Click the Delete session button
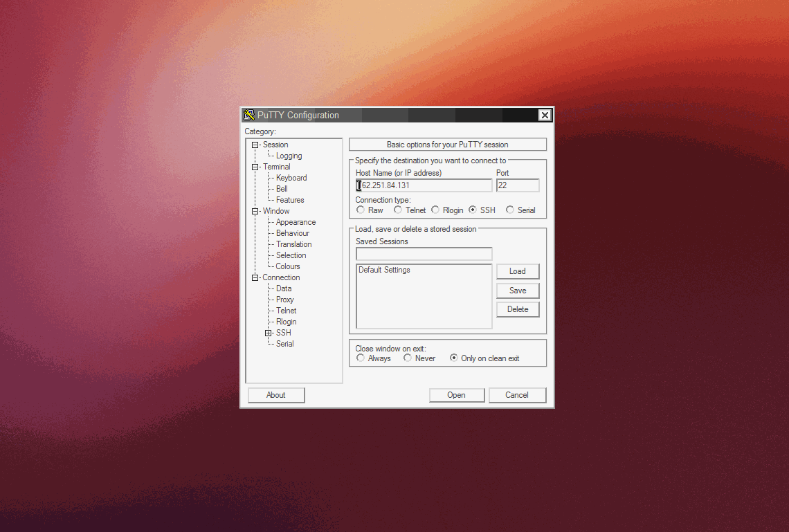 point(517,309)
